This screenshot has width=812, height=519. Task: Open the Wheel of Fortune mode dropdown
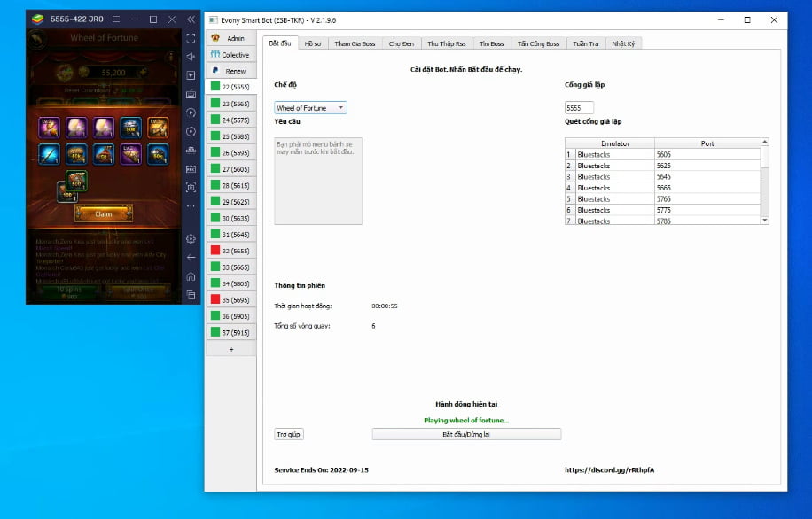pos(310,108)
